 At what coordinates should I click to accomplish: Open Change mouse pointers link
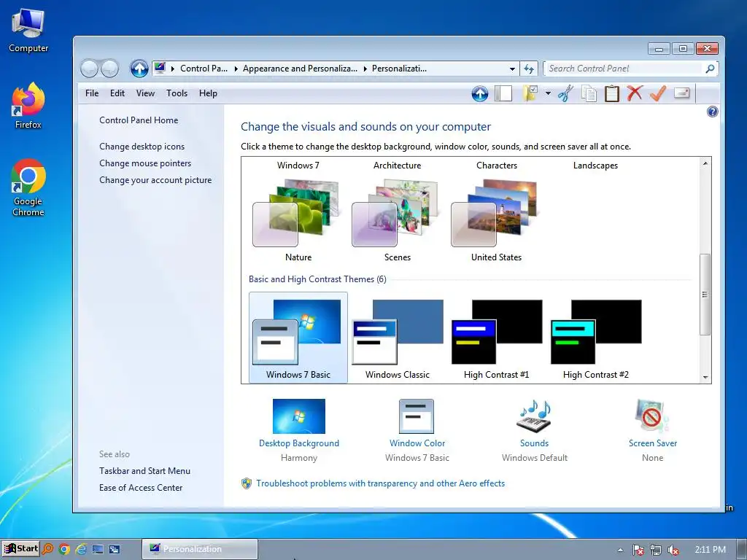pos(145,163)
